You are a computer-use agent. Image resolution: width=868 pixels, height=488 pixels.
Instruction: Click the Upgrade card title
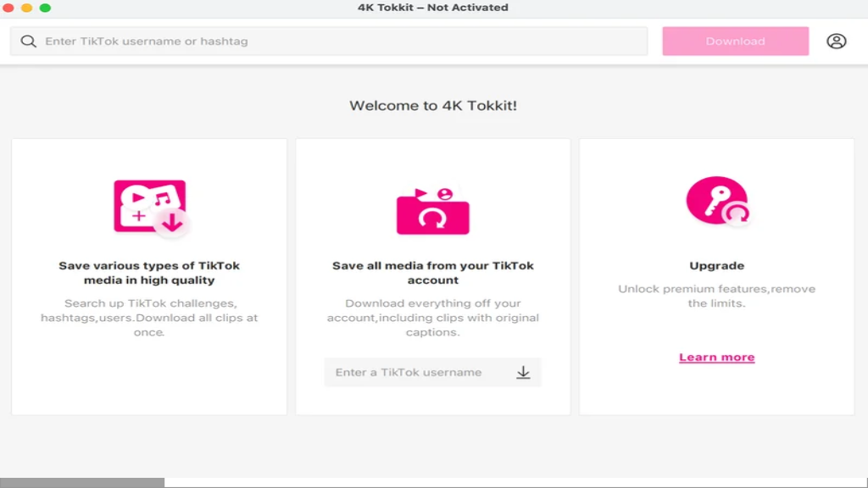tap(717, 265)
